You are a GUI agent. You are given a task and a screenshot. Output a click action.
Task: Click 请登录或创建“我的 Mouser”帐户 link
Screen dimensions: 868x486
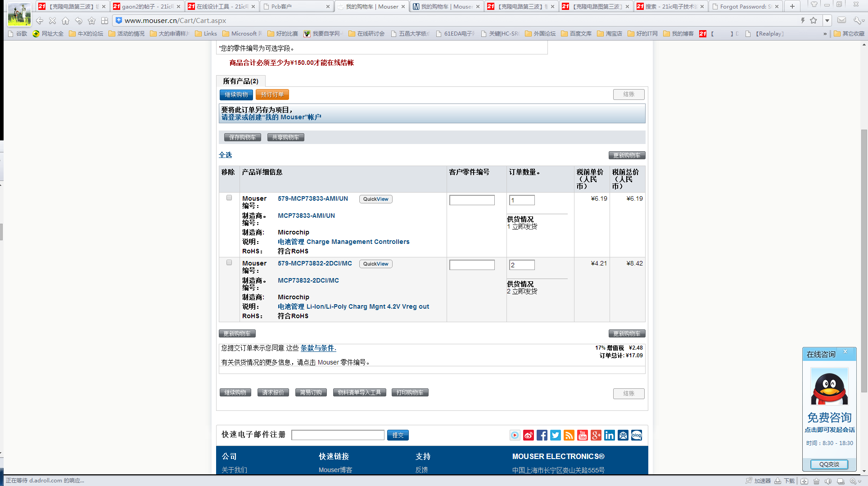(271, 117)
